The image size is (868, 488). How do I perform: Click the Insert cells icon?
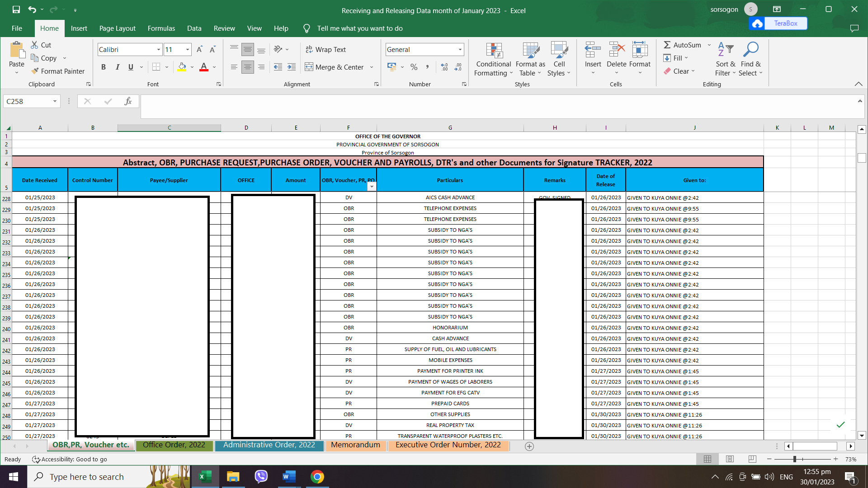593,50
